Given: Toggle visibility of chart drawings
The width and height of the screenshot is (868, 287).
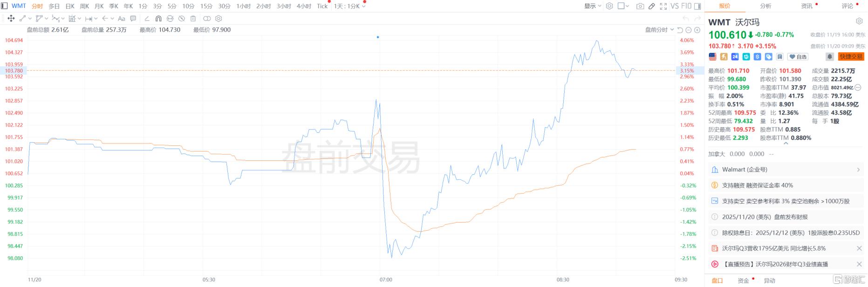Looking at the screenshot, I should coord(181,19).
